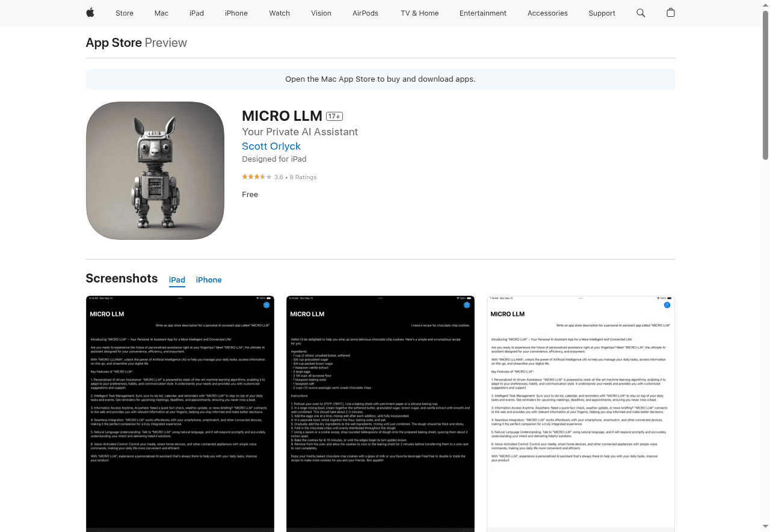Open the shopping bag icon

671,13
